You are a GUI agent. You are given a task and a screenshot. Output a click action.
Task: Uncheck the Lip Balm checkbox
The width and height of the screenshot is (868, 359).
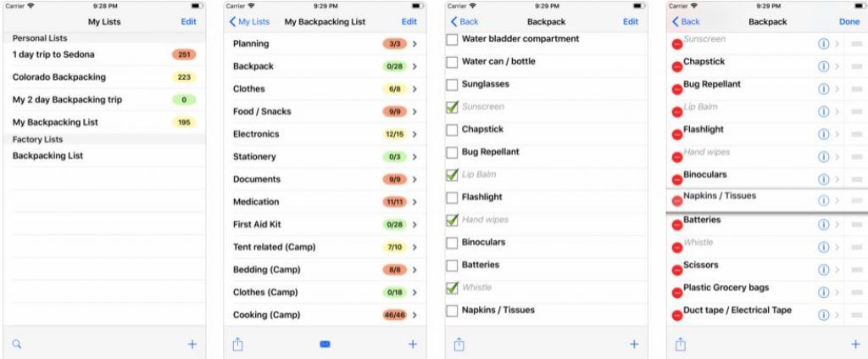(453, 175)
